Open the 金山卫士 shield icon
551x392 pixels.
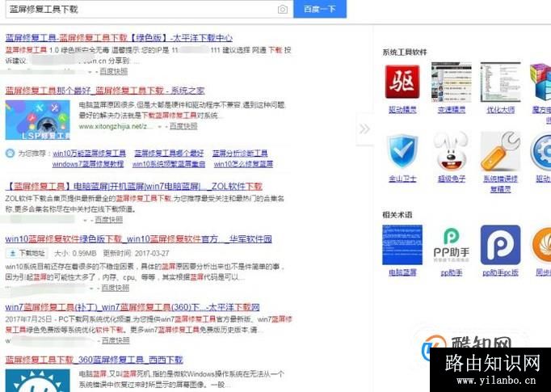[402, 152]
